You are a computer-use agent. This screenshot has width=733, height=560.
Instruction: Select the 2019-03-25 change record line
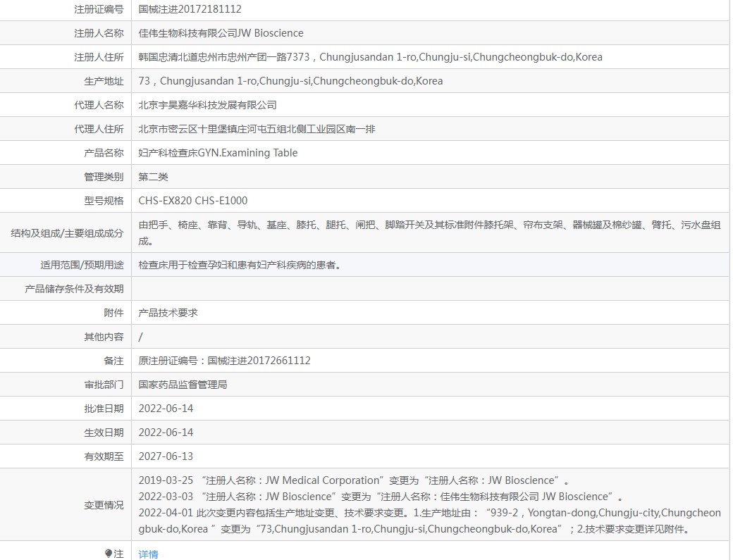353,480
